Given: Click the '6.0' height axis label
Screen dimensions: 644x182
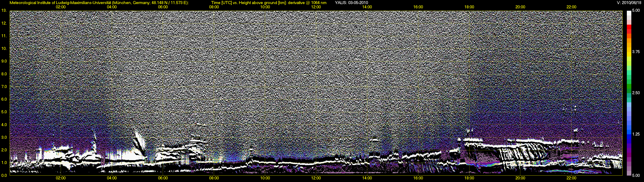Looking at the screenshot, I should click(4, 99).
